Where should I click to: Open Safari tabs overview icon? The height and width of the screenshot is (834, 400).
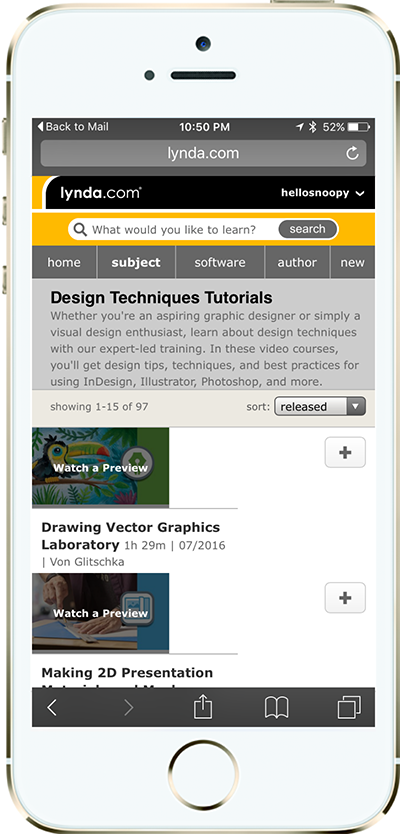[x=349, y=708]
